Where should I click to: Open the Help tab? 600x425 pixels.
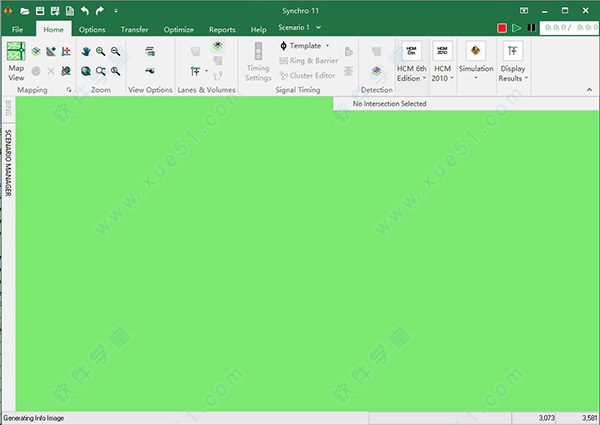(258, 29)
